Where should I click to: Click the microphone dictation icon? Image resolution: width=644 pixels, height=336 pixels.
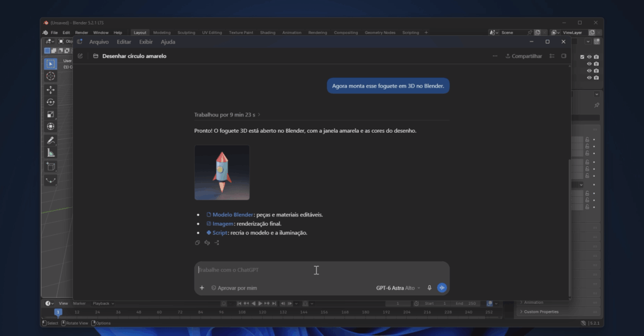coord(429,288)
